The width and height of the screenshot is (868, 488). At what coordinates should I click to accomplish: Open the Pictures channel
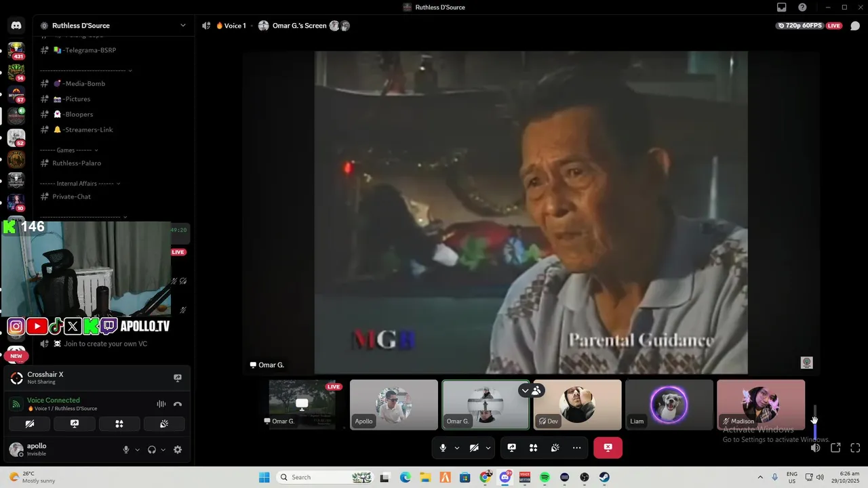(112, 99)
